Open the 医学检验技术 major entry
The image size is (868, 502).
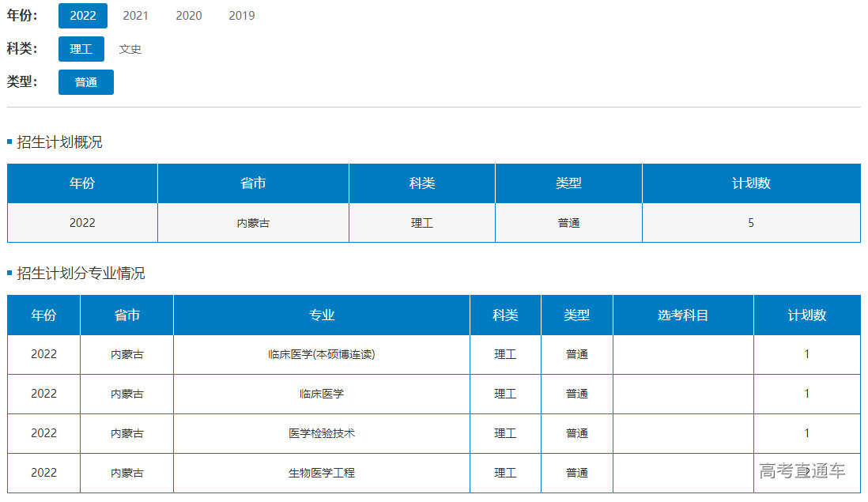(x=322, y=433)
